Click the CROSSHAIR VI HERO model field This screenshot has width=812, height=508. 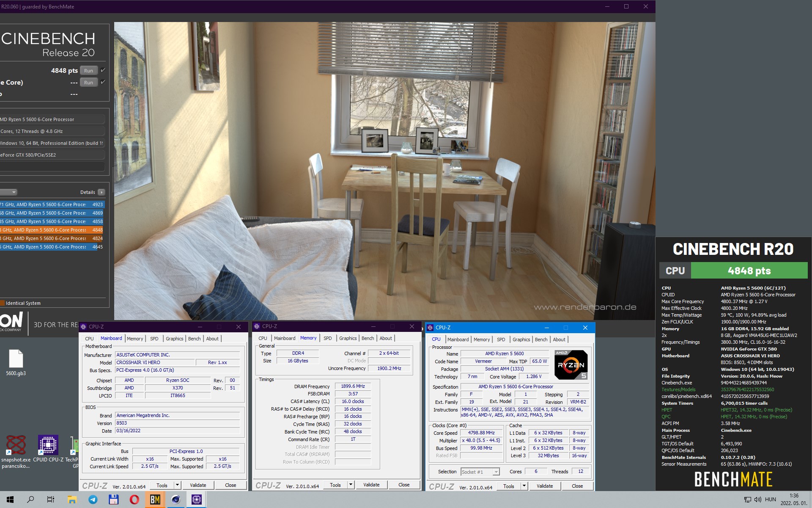pyautogui.click(x=155, y=362)
